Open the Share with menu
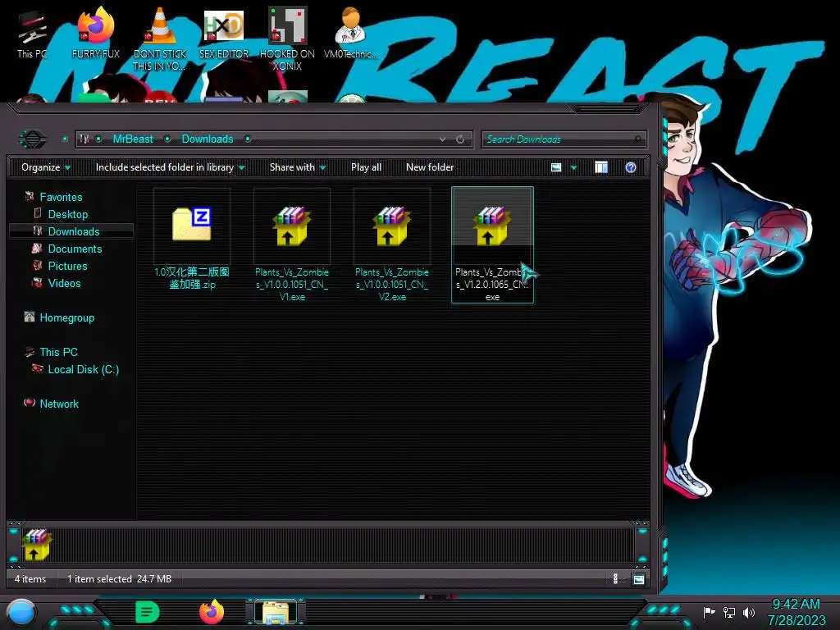840x630 pixels. coord(297,167)
